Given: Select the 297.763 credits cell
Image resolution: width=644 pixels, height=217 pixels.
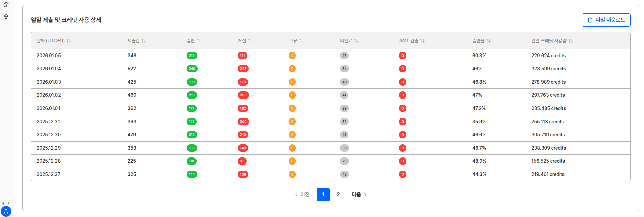Looking at the screenshot, I should click(548, 95).
